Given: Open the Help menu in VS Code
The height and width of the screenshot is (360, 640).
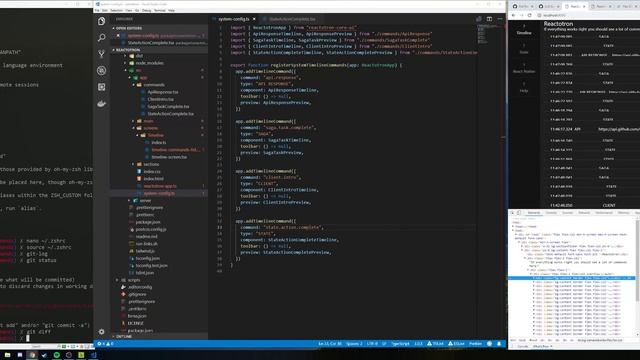Looking at the screenshot, I should [171, 11].
